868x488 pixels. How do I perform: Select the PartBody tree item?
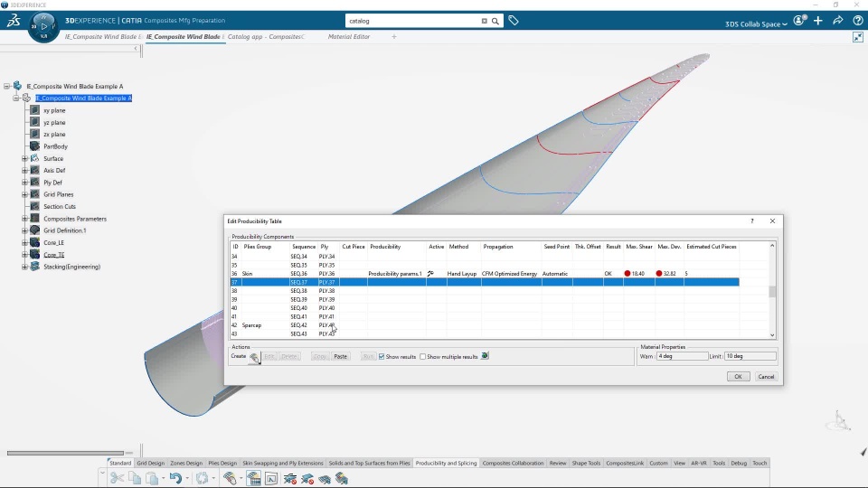55,146
